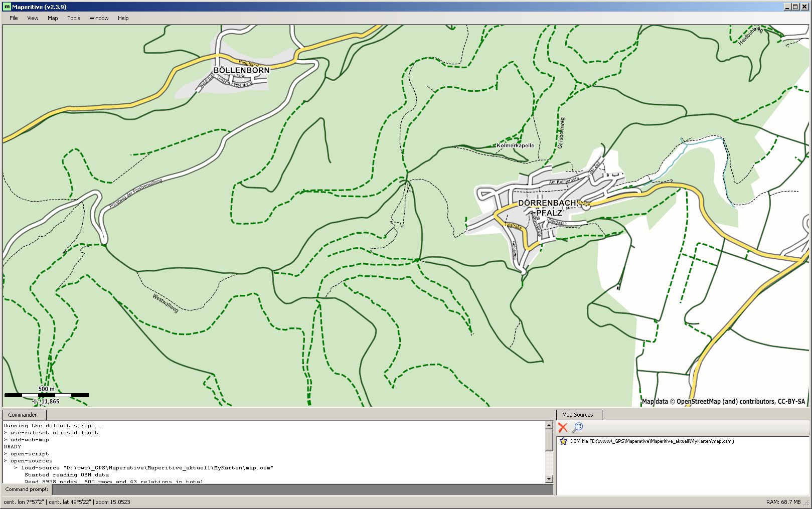This screenshot has width=812, height=509.
Task: Click the resize grip in status bar corner
Action: (x=807, y=503)
